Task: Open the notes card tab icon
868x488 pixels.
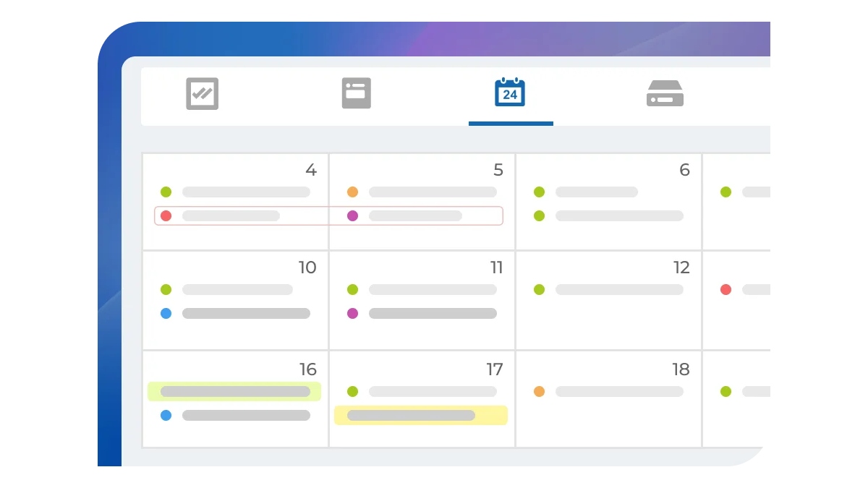Action: (357, 93)
